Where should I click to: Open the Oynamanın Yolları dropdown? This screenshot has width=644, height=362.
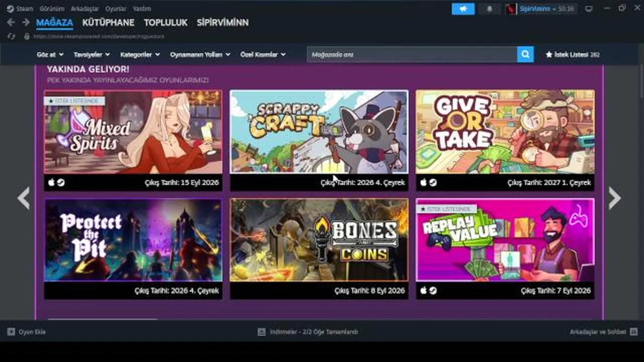coord(200,54)
